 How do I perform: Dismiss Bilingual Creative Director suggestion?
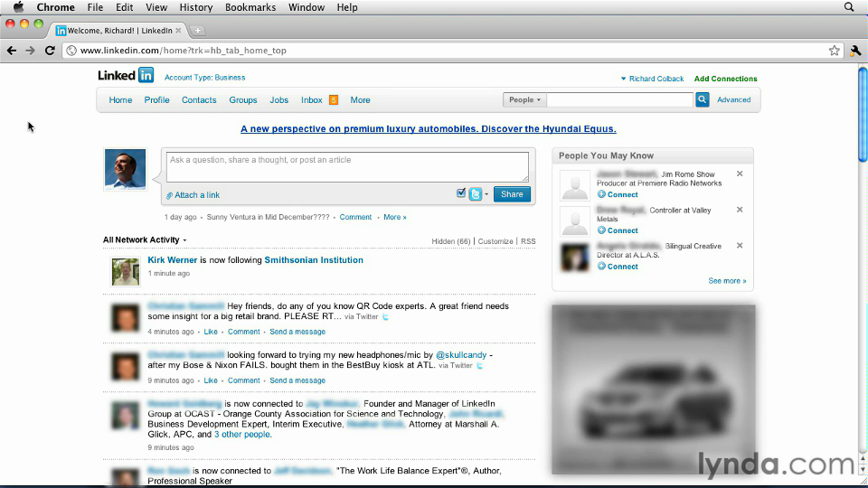click(x=740, y=246)
